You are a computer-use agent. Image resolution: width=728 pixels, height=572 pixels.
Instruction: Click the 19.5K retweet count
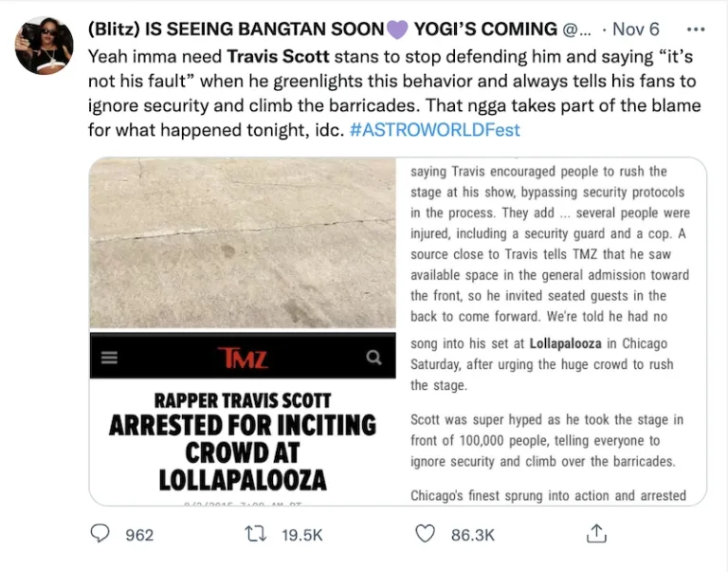coord(302,535)
